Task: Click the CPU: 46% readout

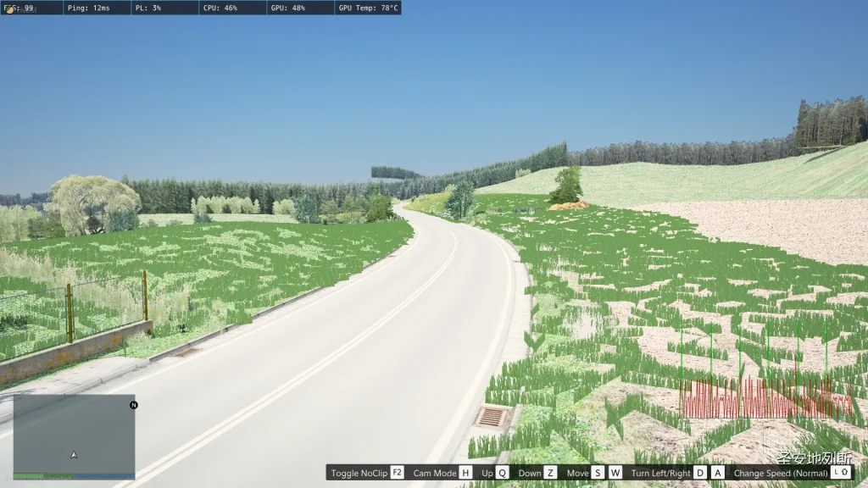Action: click(220, 8)
